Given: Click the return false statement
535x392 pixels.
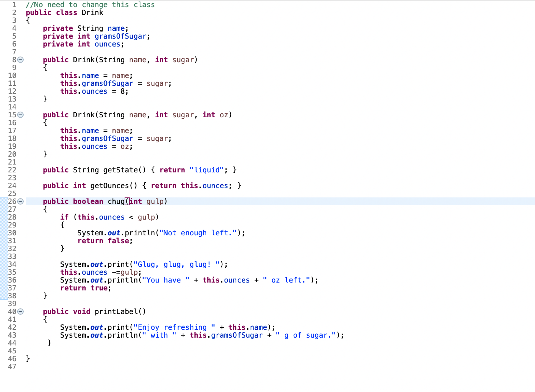Looking at the screenshot, I should click(x=104, y=241).
